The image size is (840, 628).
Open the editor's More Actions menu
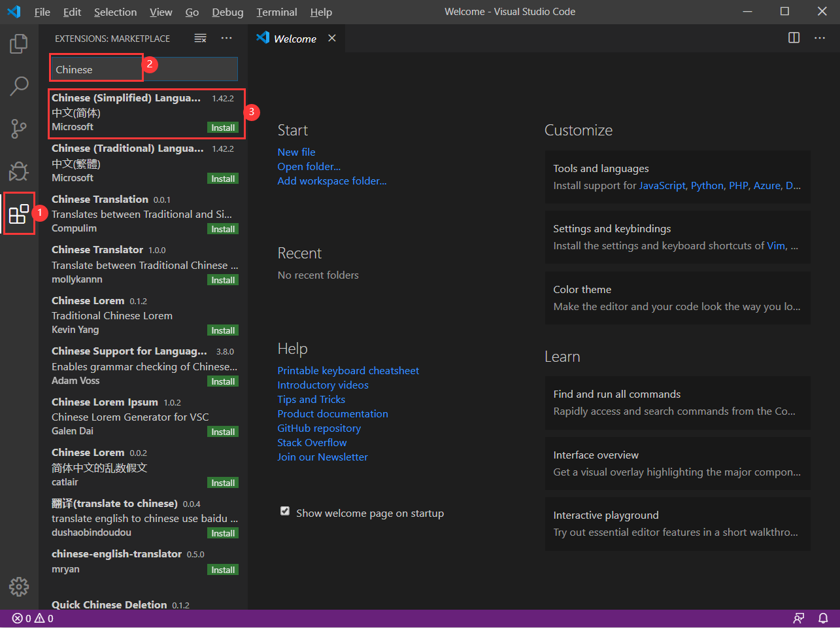[x=820, y=38]
